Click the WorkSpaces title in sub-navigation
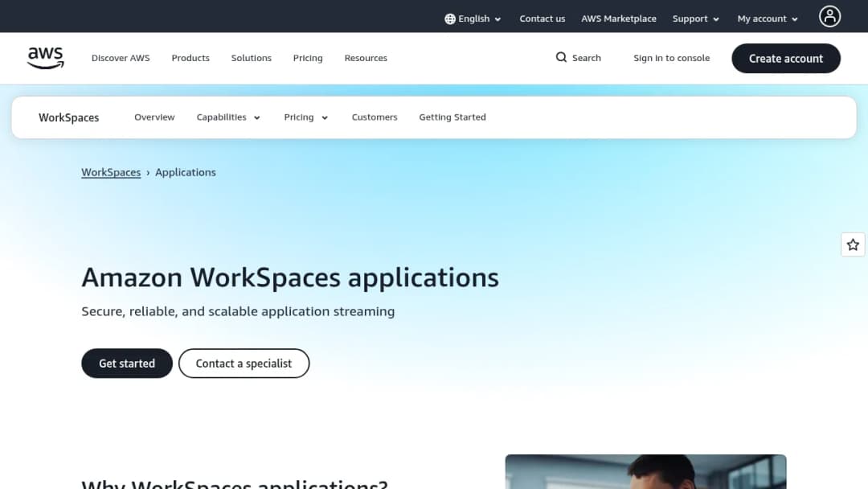 (x=68, y=117)
